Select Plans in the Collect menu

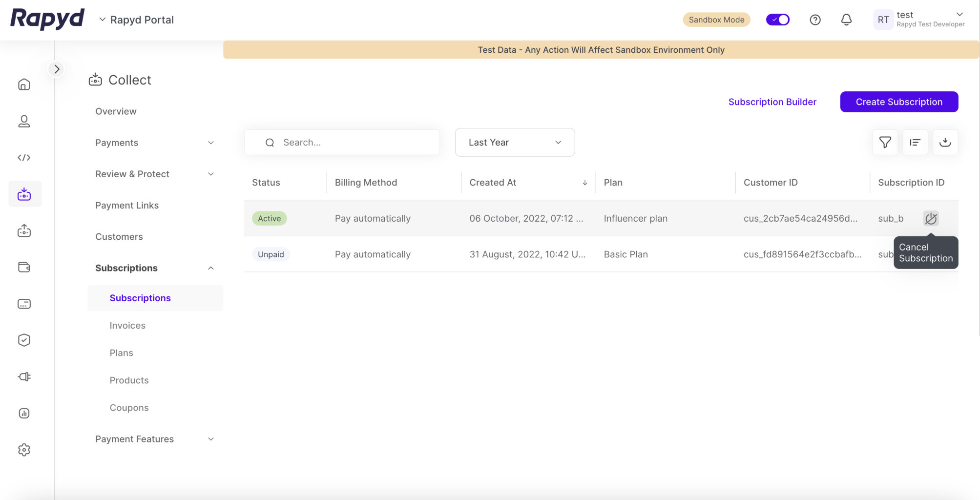pos(121,353)
